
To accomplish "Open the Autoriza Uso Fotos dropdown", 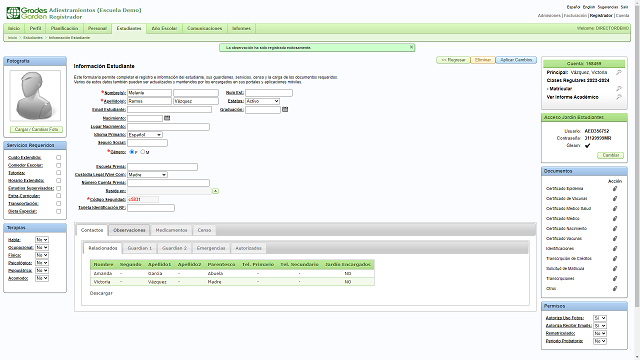I will (600, 318).
